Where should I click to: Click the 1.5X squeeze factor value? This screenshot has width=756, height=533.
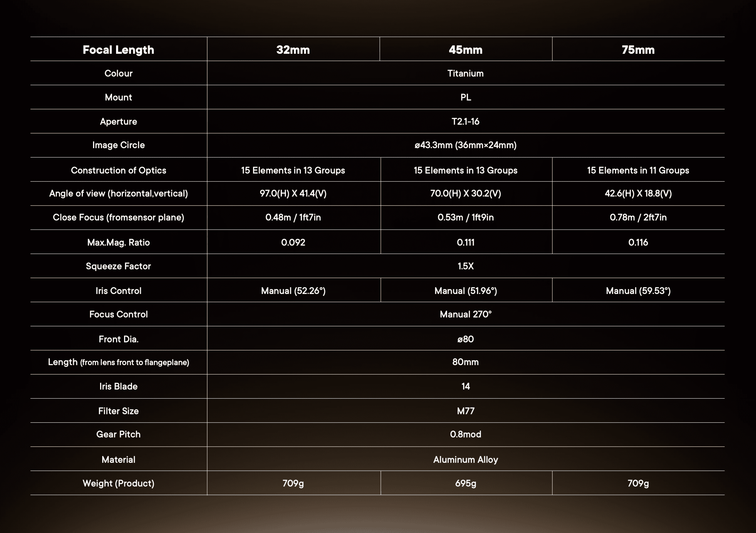[465, 266]
